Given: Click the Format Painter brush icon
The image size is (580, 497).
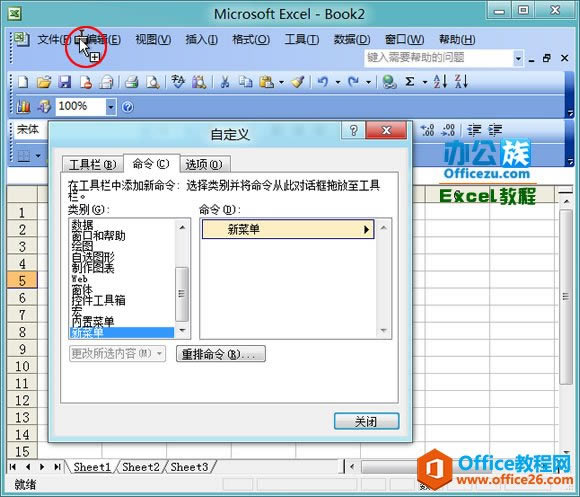Looking at the screenshot, I should click(298, 82).
